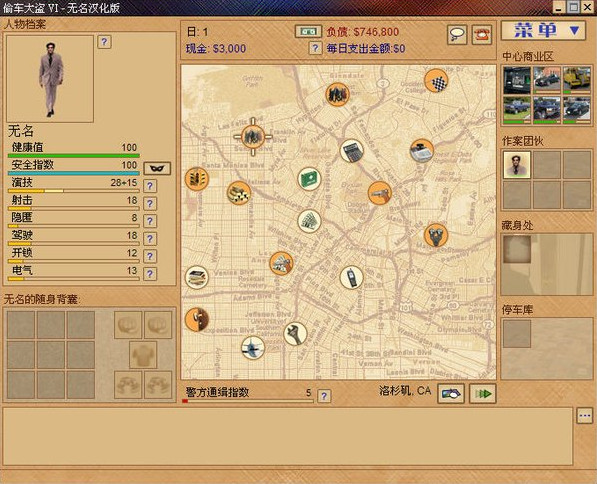Click the wrench garage icon on map

[295, 334]
